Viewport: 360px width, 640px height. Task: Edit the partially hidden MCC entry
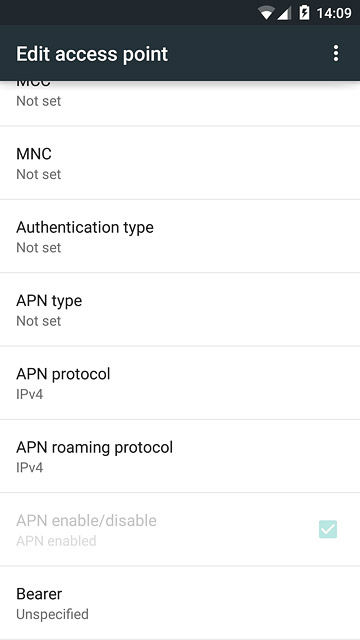click(x=180, y=103)
